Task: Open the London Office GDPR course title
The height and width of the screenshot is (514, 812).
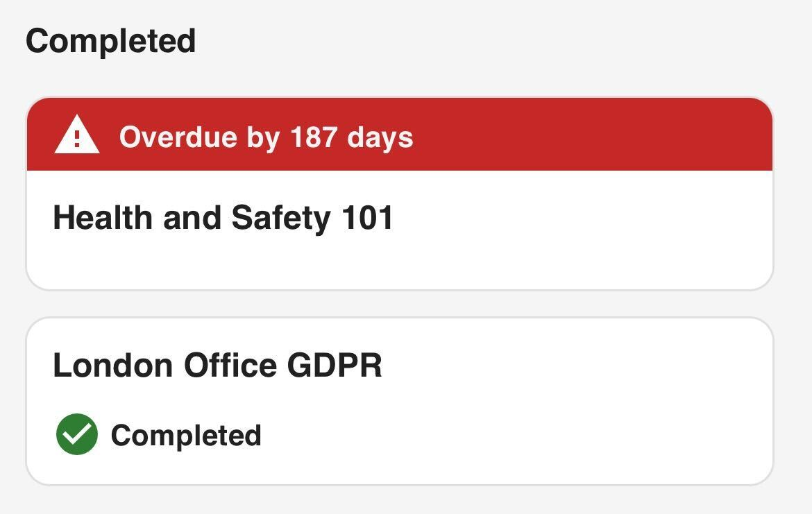Action: (x=217, y=365)
